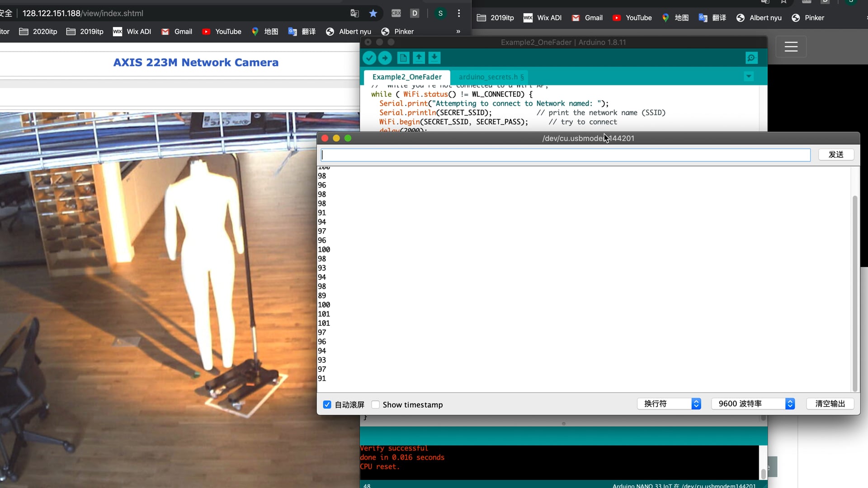
Task: Show hidden bookmarks with the » chevron
Action: tap(458, 32)
